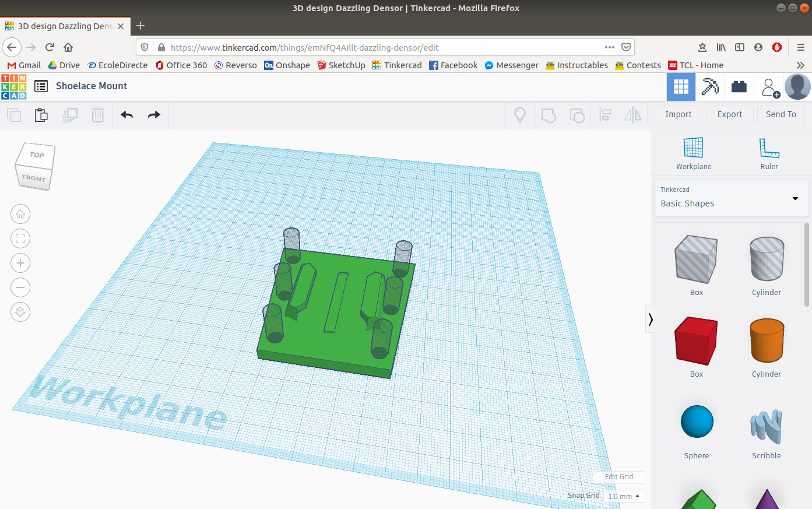
Task: Click the shapes panel scrollbar
Action: click(807, 264)
